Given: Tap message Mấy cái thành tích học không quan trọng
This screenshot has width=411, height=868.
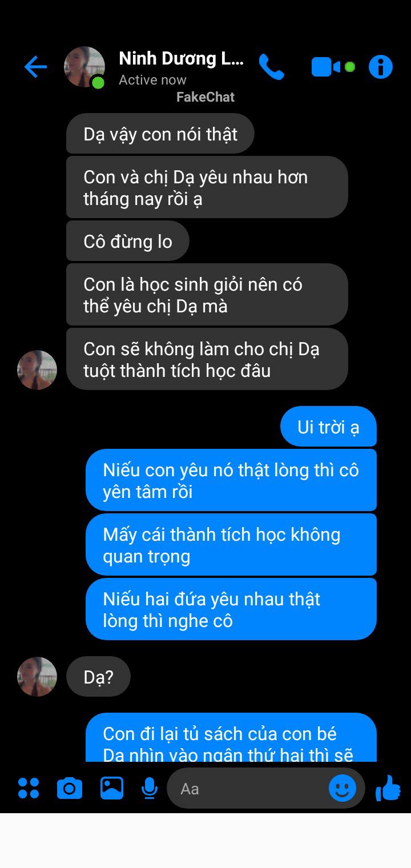Looking at the screenshot, I should click(x=231, y=545).
